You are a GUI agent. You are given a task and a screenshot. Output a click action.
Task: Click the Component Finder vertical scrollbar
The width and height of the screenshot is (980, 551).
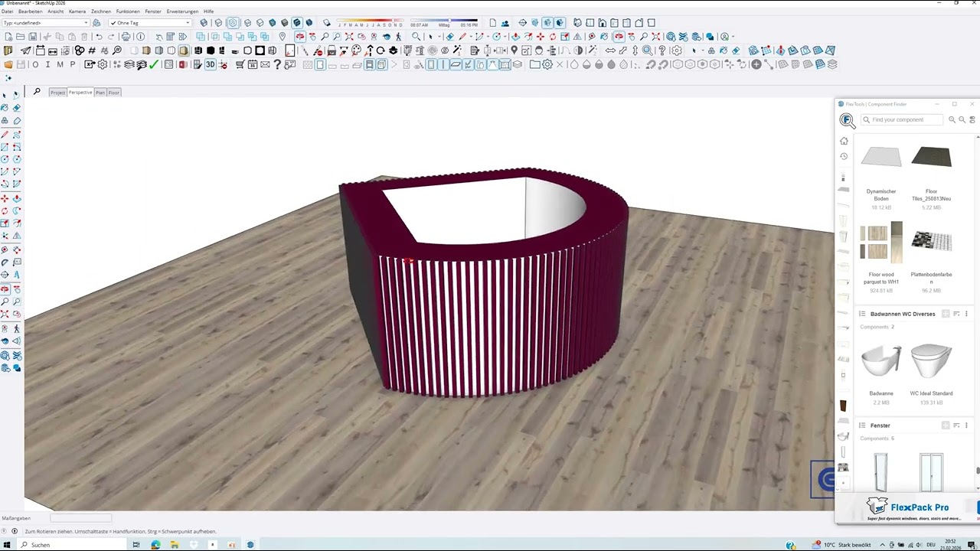pos(977,471)
